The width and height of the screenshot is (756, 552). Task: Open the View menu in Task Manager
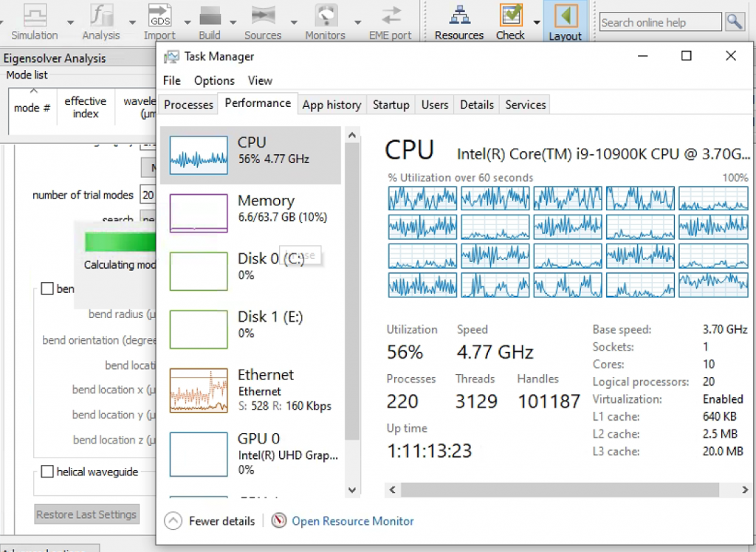click(x=260, y=80)
